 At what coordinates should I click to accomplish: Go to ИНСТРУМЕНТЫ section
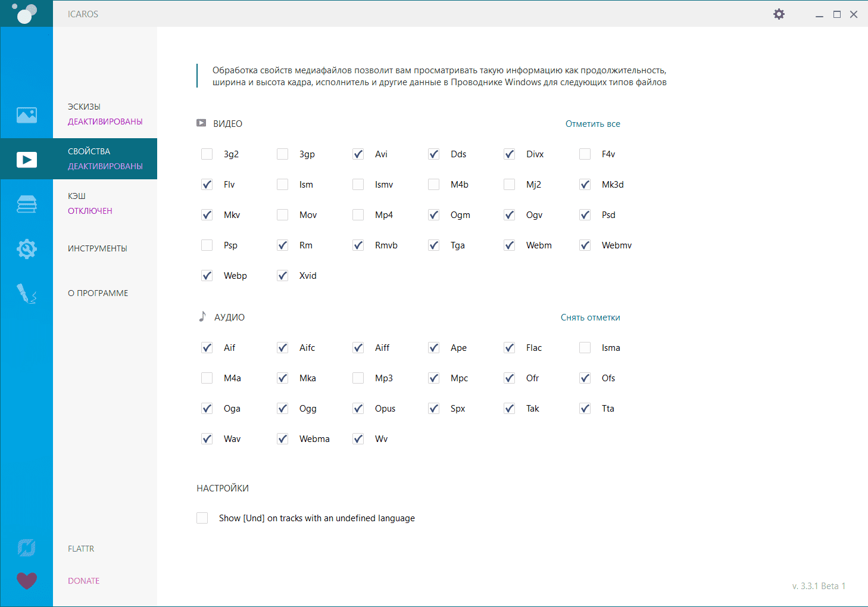(98, 248)
